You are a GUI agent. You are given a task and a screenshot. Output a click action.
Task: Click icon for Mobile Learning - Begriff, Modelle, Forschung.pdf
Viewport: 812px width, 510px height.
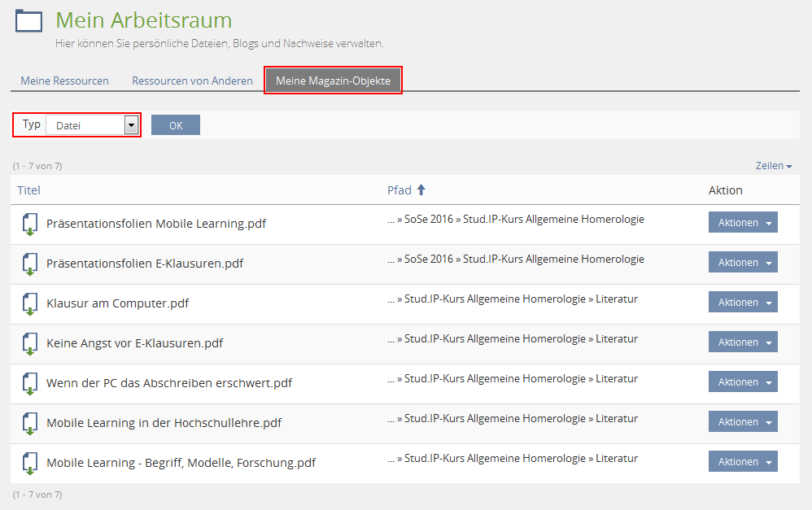pyautogui.click(x=29, y=463)
